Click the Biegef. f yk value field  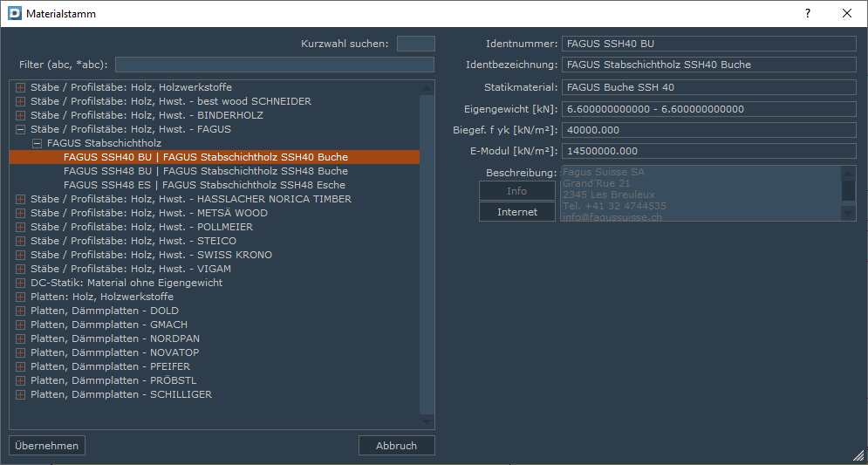tap(709, 130)
